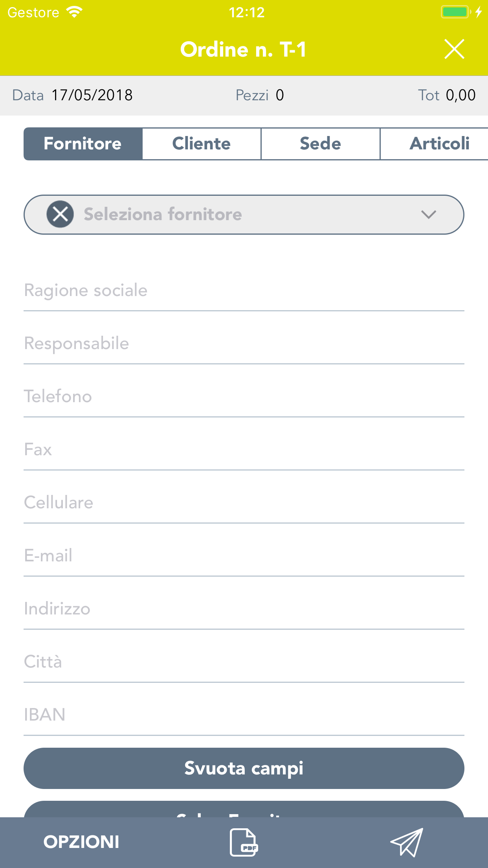Open the OPZIONI menu
Viewport: 488px width, 868px height.
81,842
